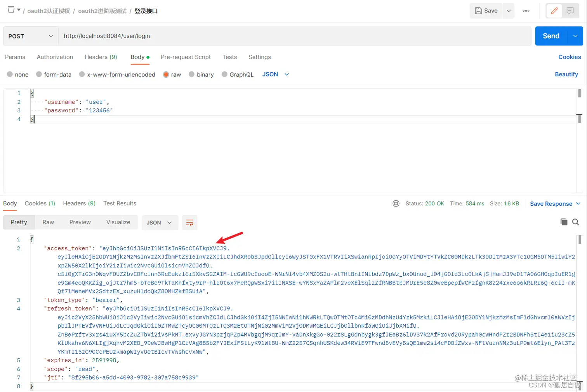Screen dimensions: 587x392
Task: Copy the response with the copy icon
Action: click(564, 222)
